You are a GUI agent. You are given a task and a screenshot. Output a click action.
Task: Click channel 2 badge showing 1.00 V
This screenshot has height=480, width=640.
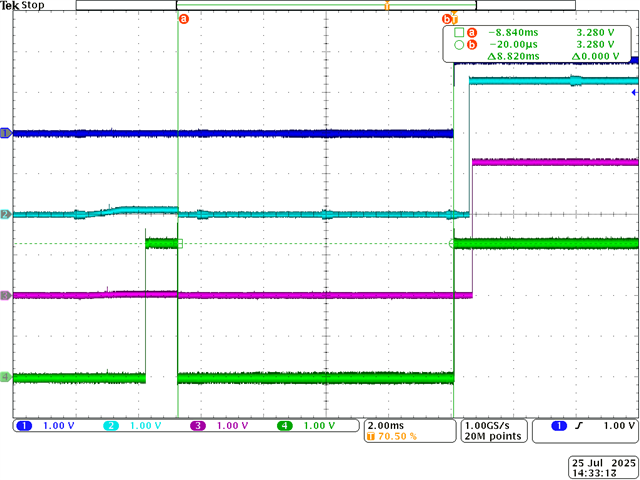tap(133, 426)
